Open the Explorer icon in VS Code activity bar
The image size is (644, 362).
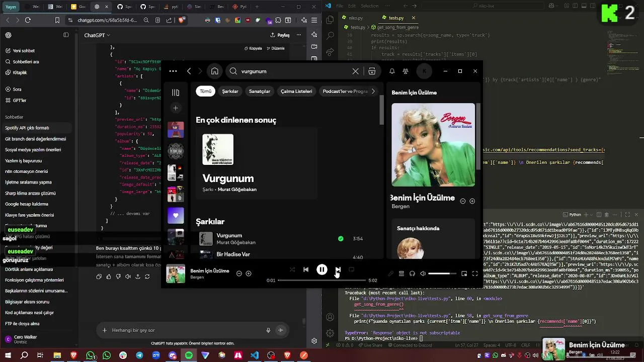tap(330, 20)
